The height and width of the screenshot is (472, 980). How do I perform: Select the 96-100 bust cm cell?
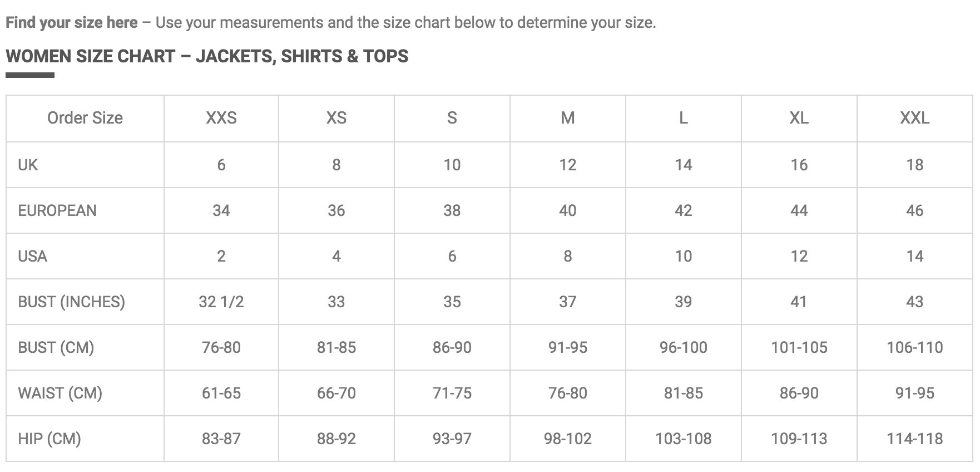pyautogui.click(x=684, y=347)
